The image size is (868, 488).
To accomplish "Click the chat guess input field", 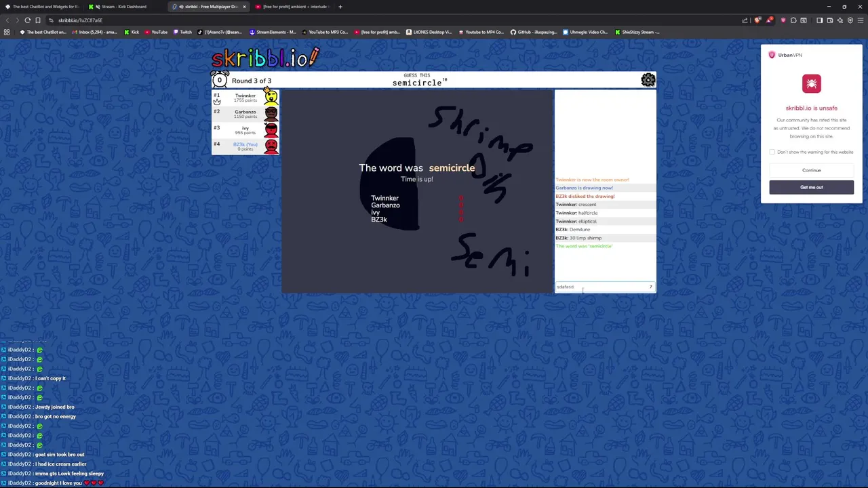I will [x=605, y=287].
